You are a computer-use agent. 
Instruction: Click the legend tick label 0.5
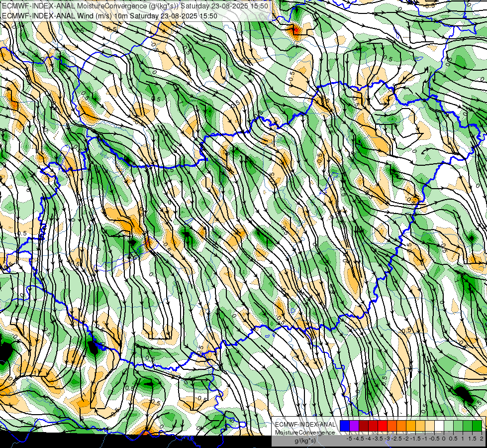click(x=453, y=439)
